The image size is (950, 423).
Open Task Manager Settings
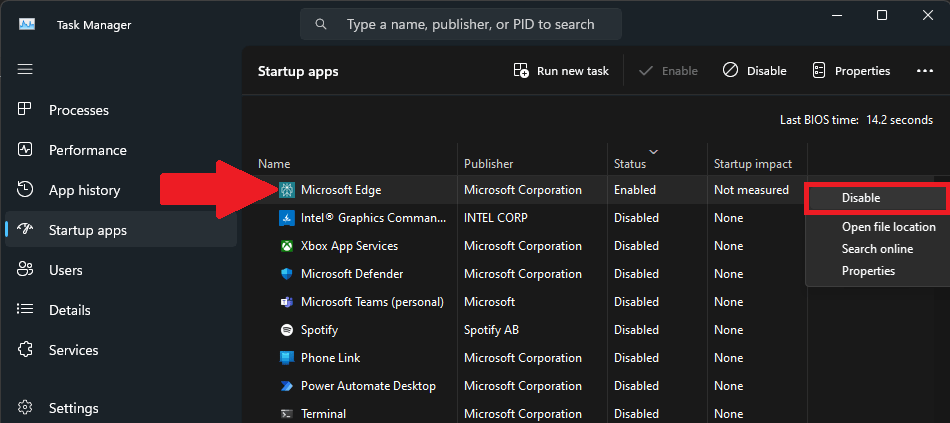pyautogui.click(x=121, y=408)
